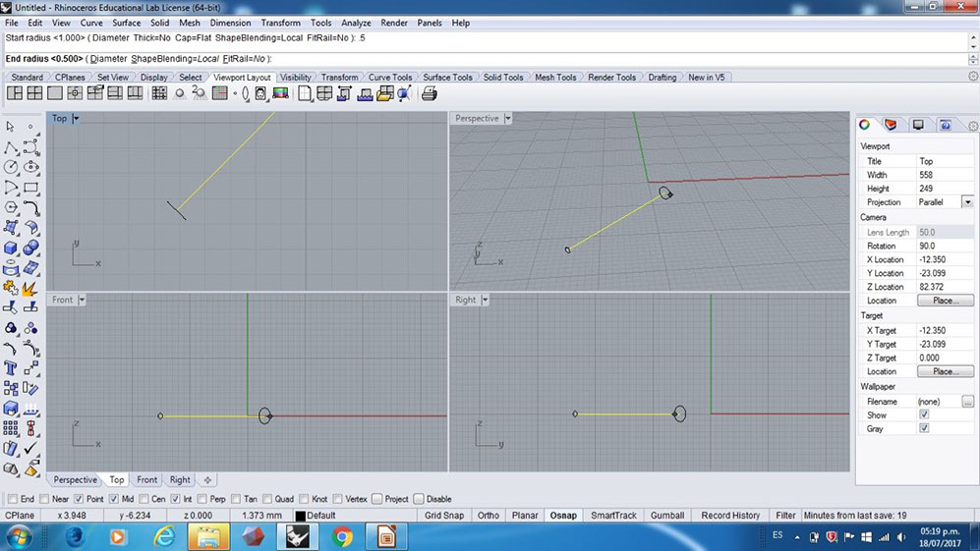Select the 4 viewports layout icon
Image resolution: width=980 pixels, height=551 pixels.
pyautogui.click(x=35, y=93)
